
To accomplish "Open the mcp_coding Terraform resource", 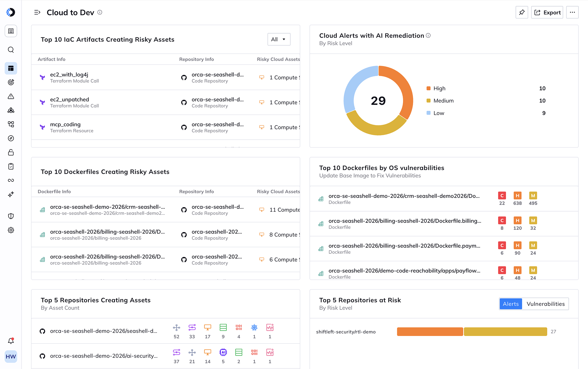I will point(65,124).
